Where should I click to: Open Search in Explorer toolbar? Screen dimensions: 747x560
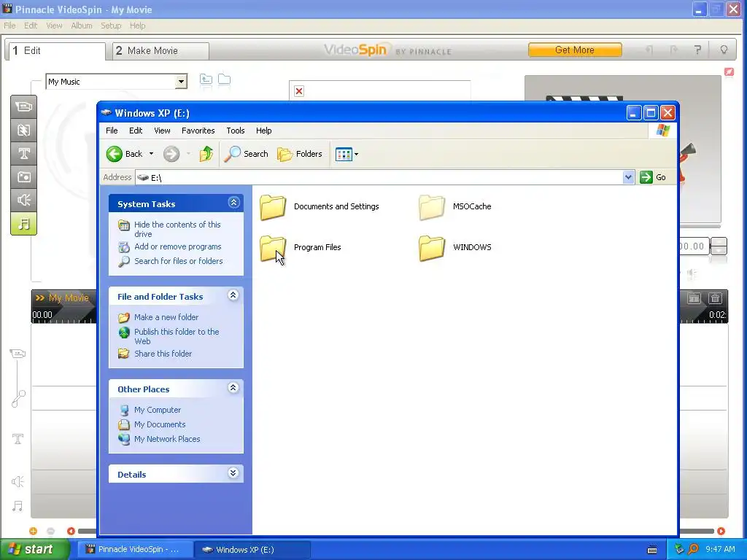(246, 154)
